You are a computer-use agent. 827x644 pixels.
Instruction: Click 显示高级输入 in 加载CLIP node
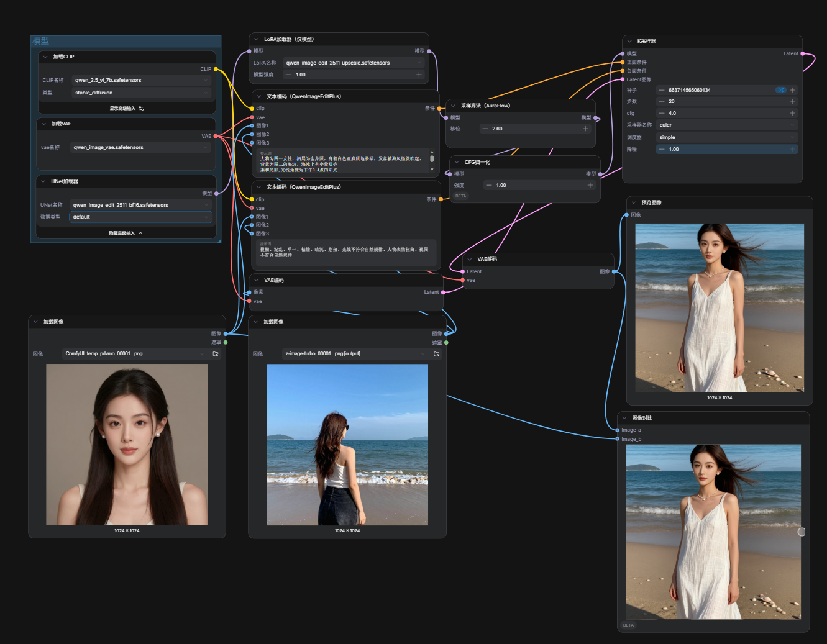[126, 109]
